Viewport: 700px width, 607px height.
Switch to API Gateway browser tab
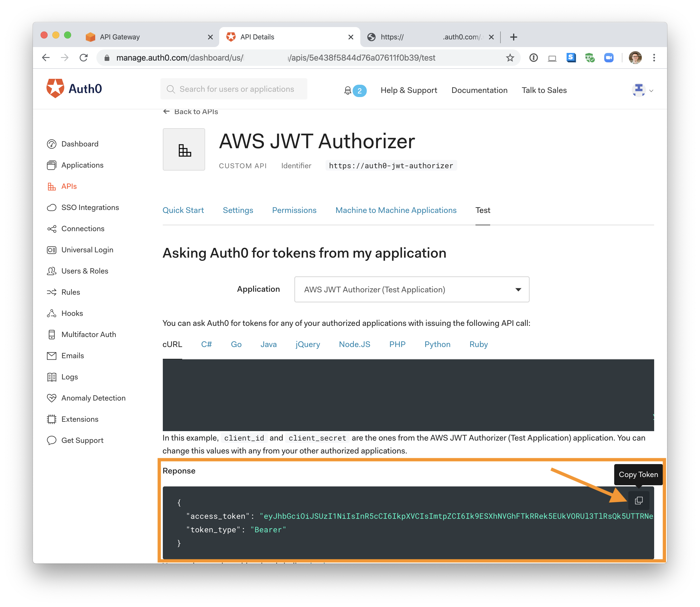tap(120, 37)
